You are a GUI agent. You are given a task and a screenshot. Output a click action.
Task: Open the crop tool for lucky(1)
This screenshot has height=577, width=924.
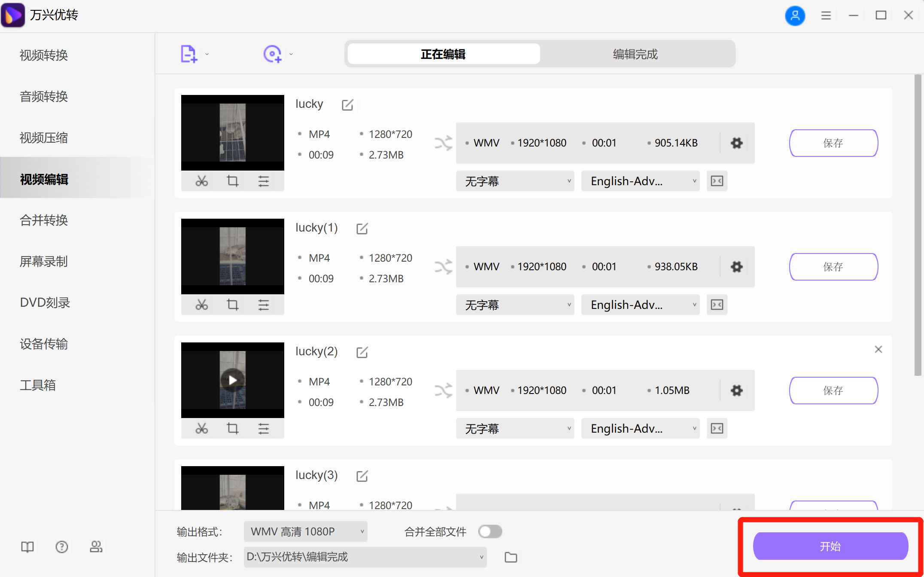pyautogui.click(x=232, y=305)
